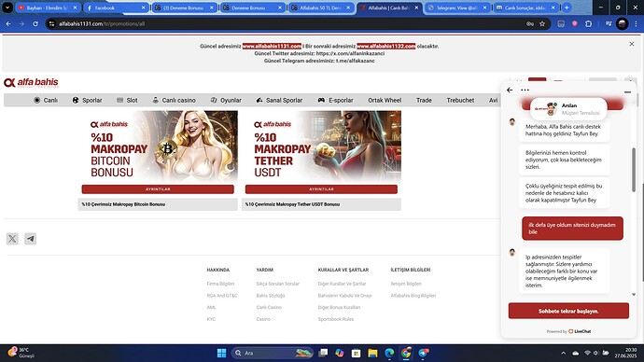Switch to the Facebook tab
The image size is (644, 362).
point(117,7)
